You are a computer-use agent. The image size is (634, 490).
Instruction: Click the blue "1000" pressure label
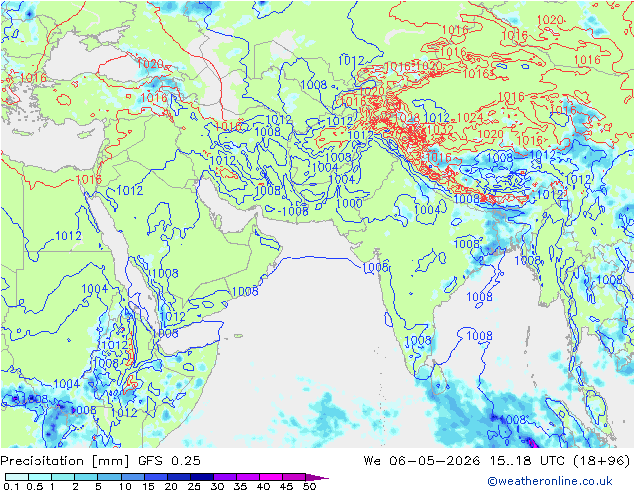(349, 203)
